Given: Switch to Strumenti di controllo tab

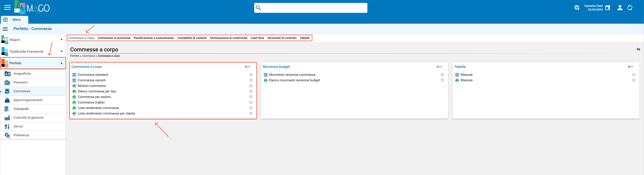Looking at the screenshot, I should pos(282,38).
